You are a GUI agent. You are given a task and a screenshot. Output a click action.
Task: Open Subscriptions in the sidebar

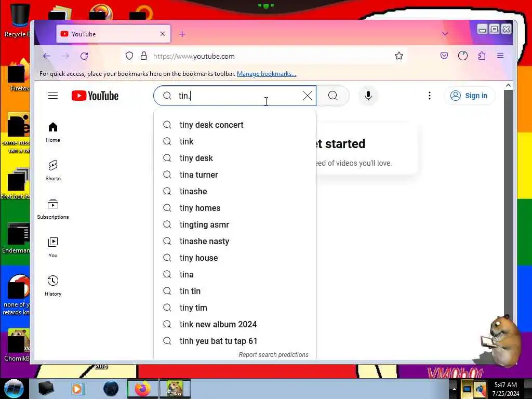(x=53, y=209)
